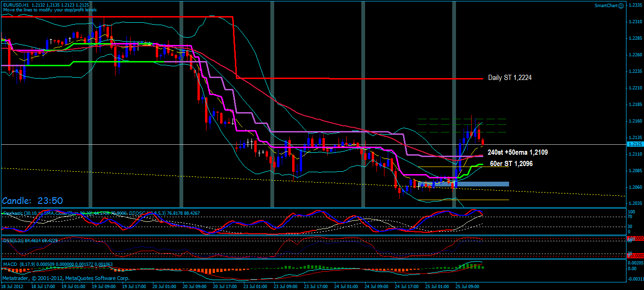The image size is (644, 290).
Task: Click the stop/profit levels instruction text
Action: (x=47, y=9)
